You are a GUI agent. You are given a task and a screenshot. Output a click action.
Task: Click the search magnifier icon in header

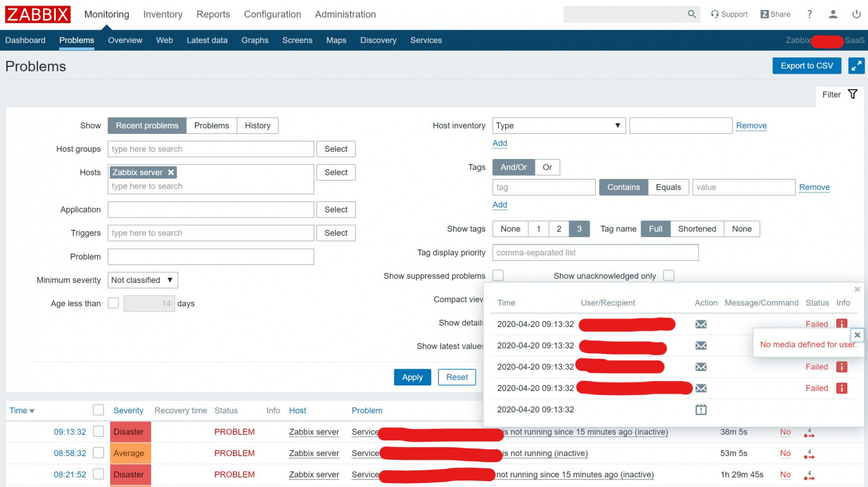[x=692, y=15]
